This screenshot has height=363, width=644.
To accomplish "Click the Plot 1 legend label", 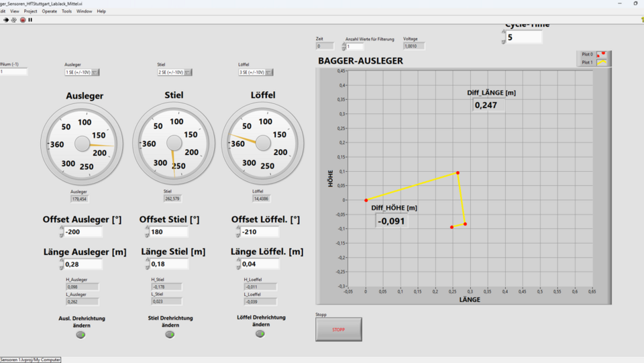I will point(587,62).
